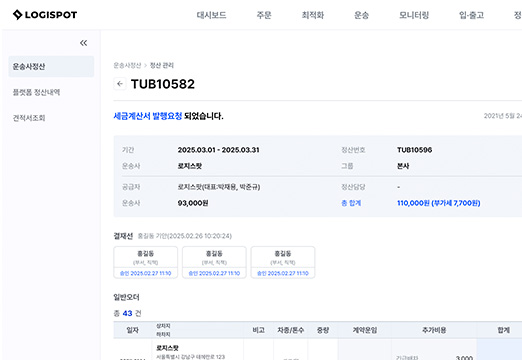The height and width of the screenshot is (360, 522).
Task: Click the 합계 column header
Action: pyautogui.click(x=503, y=330)
